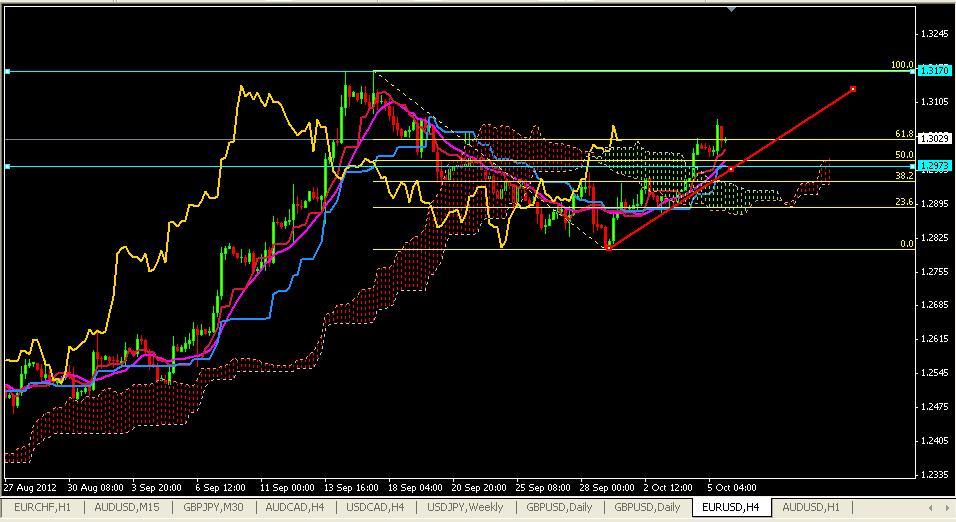The height and width of the screenshot is (522, 956).
Task: Click the Fibonacci 23.6 level label
Action: point(904,202)
